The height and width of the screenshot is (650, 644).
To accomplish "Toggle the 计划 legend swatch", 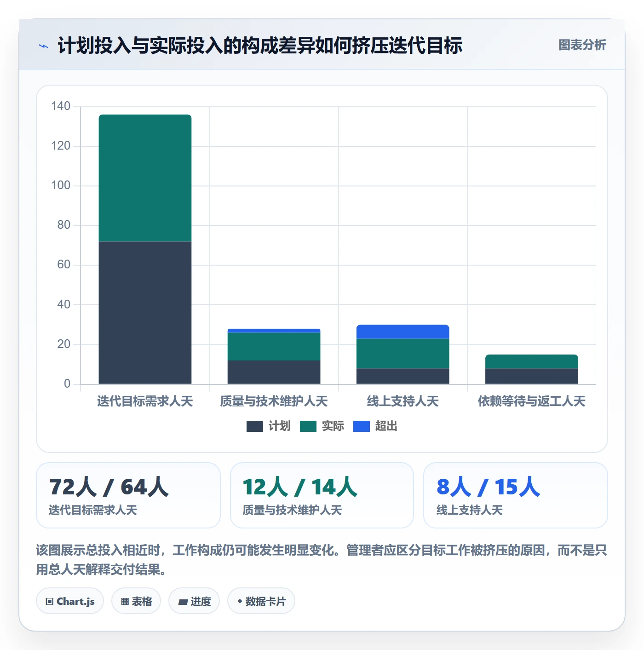I will click(x=255, y=426).
